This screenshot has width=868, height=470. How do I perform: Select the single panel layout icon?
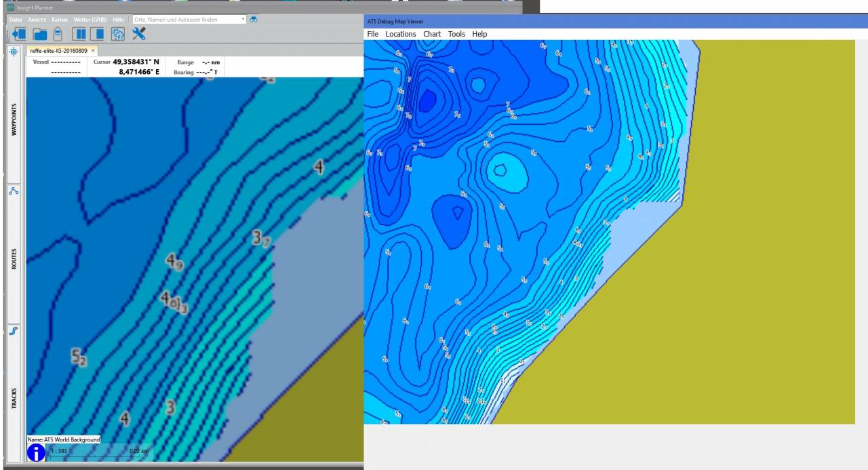98,33
